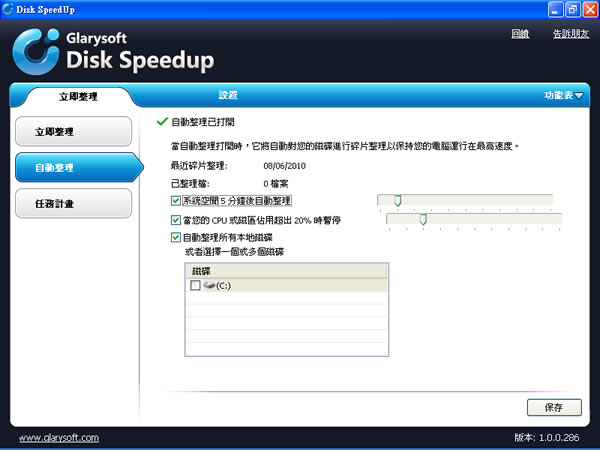Uncheck CPU 佔用超出 20% 時暫停 checkbox

click(x=176, y=220)
